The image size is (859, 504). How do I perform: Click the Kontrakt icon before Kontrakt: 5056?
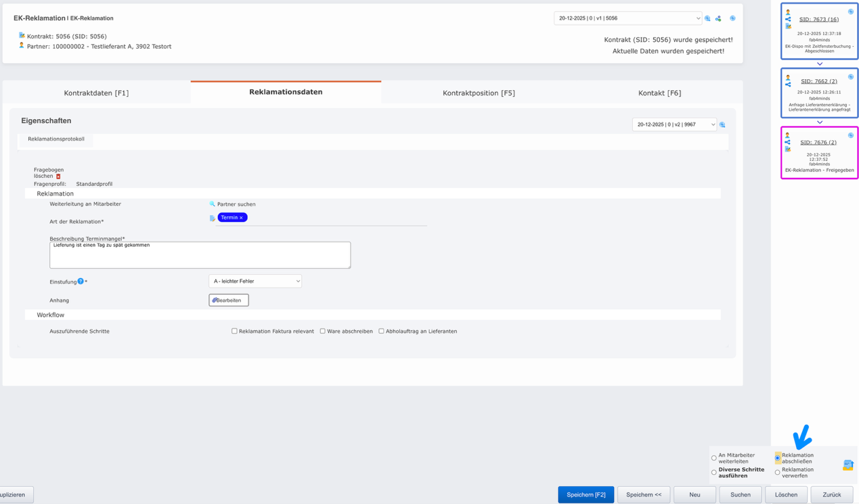(x=22, y=36)
